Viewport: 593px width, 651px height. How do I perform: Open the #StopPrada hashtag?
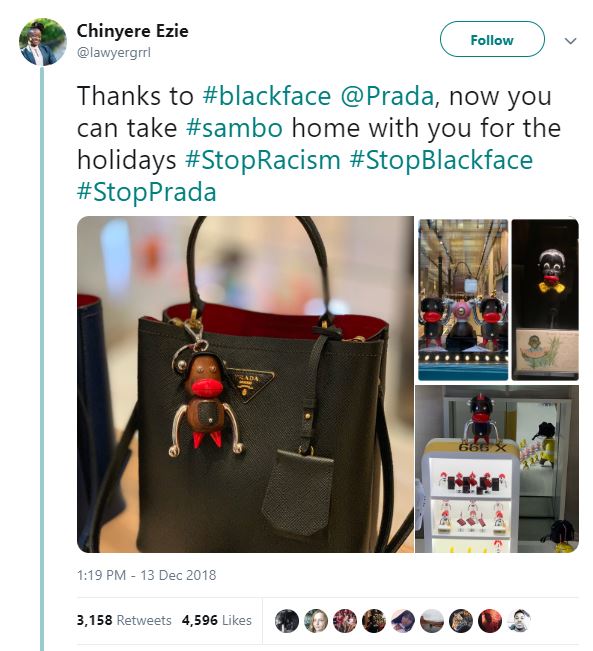point(147,192)
